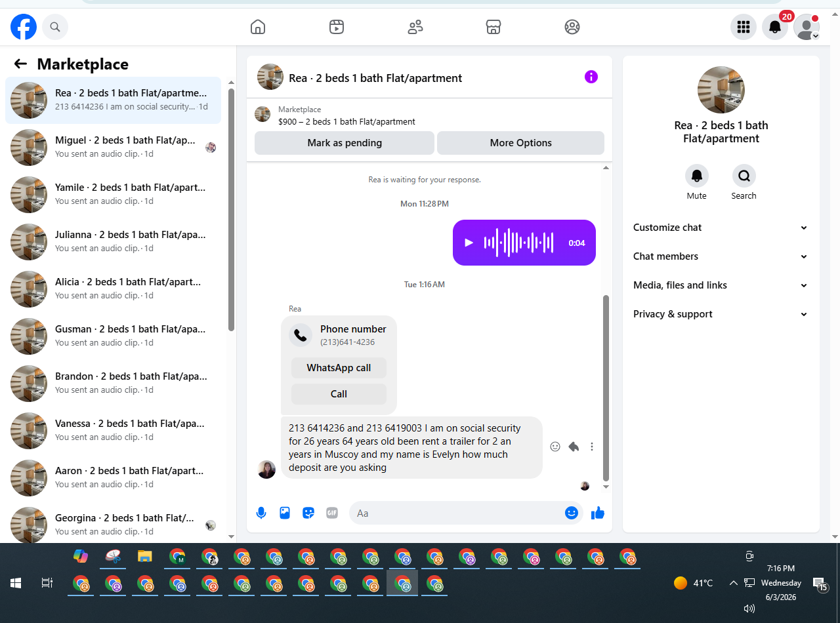Open the Alicia conversation

click(x=113, y=289)
